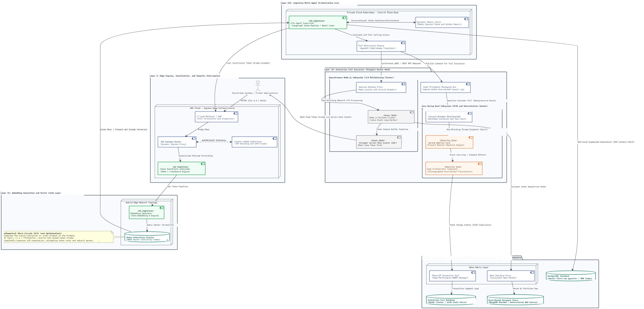This screenshot has width=644, height=309.
Task: Click the component icon in High-Throughput Messaging Bus box
Action: tap(468, 84)
